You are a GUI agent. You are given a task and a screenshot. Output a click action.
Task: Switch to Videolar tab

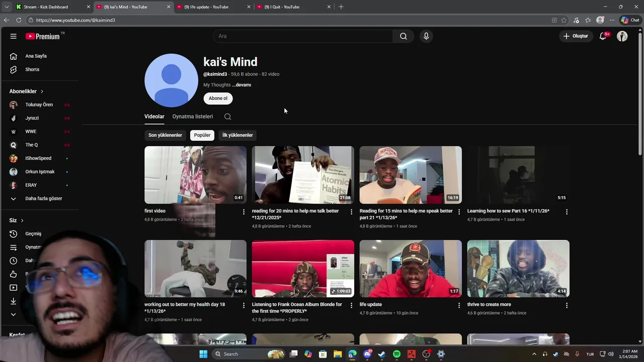(x=154, y=117)
